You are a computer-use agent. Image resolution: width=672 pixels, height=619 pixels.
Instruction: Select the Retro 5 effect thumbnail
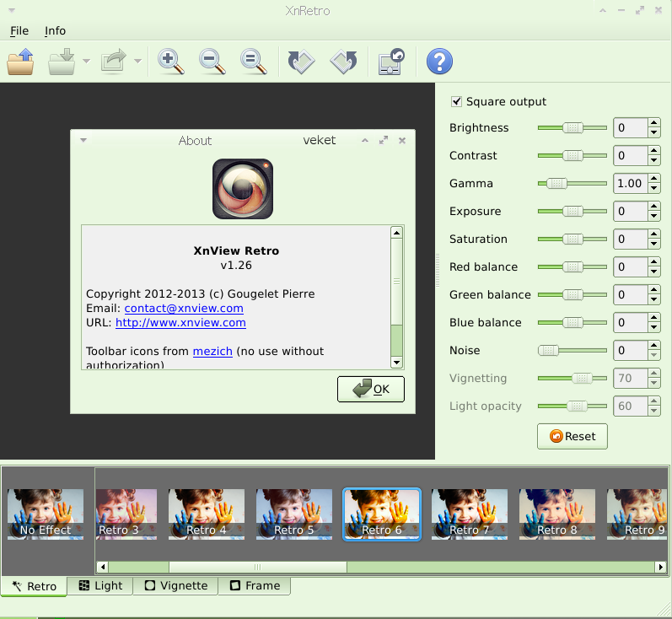[x=294, y=514]
